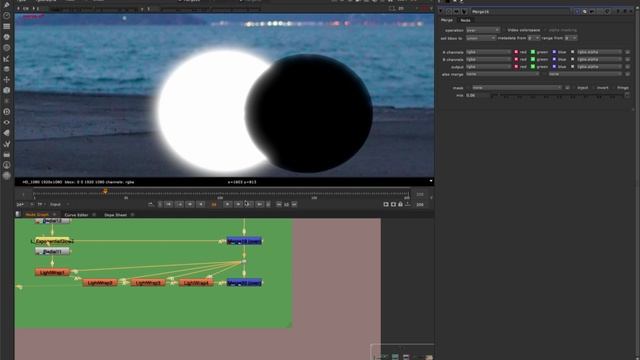Open the Color nodes menu (color wheel icon)

click(x=7, y=37)
